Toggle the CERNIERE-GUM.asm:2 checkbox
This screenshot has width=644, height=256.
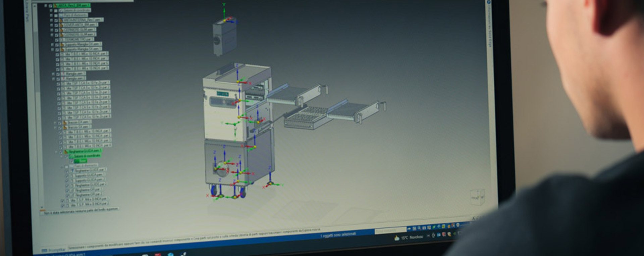[x=56, y=35]
